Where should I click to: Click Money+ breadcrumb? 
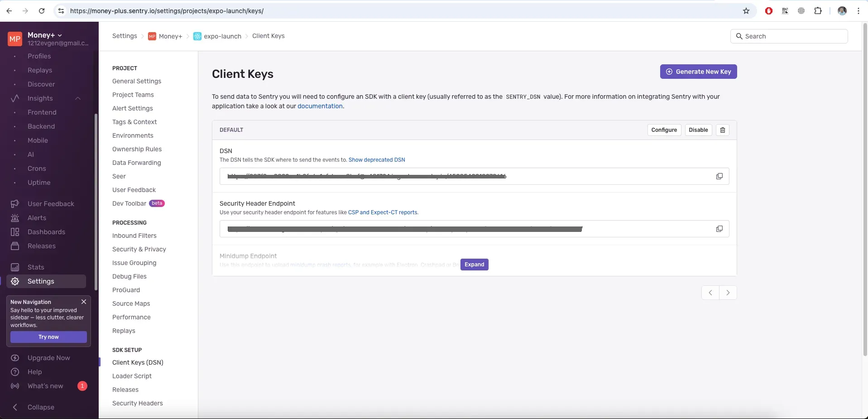pos(165,36)
